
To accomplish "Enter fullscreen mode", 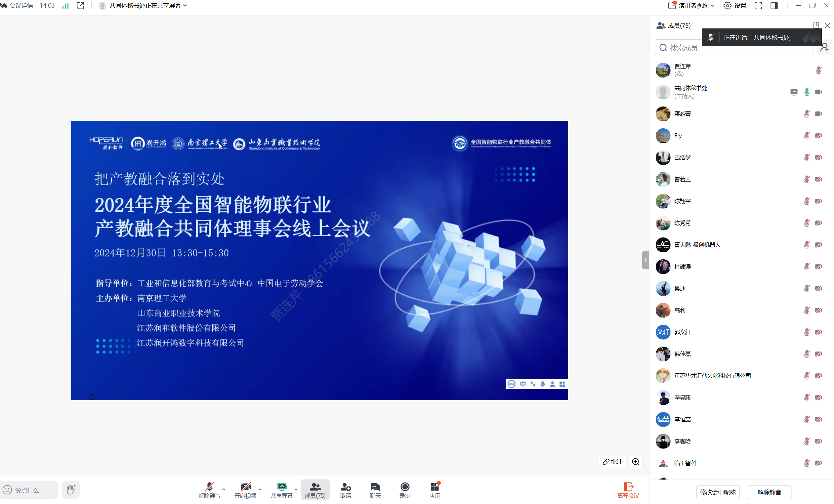I will coord(758,5).
